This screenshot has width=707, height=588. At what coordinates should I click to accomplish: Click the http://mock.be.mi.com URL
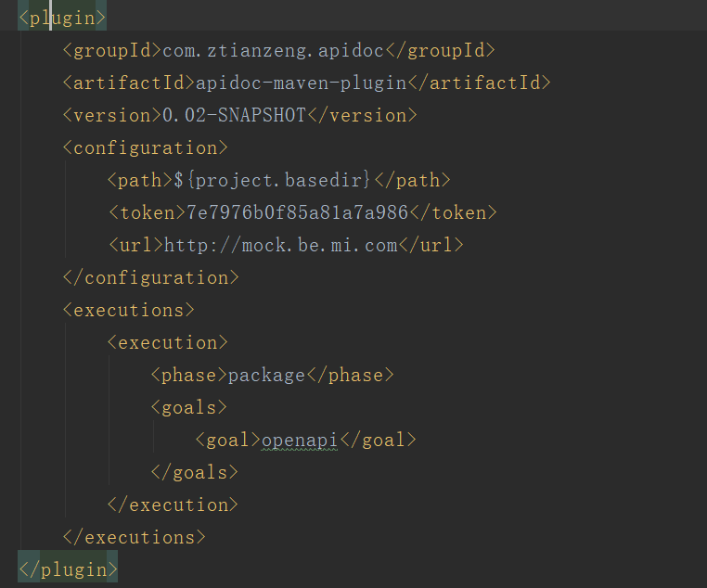(280, 245)
